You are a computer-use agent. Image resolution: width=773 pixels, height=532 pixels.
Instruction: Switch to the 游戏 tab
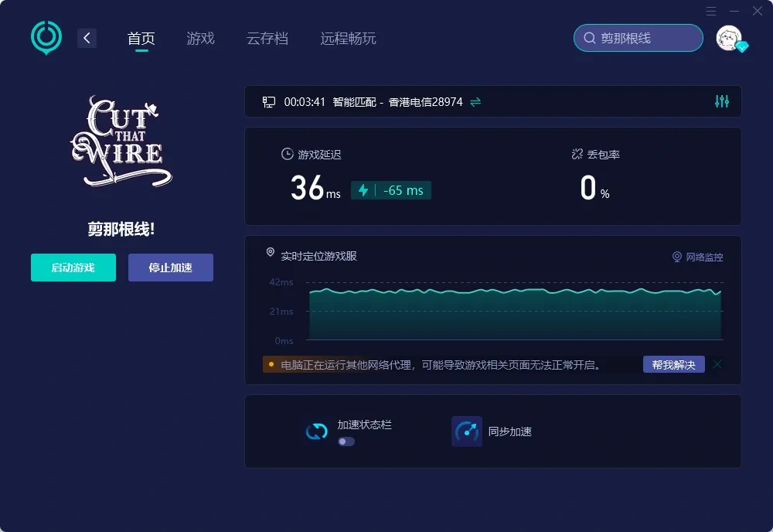200,38
